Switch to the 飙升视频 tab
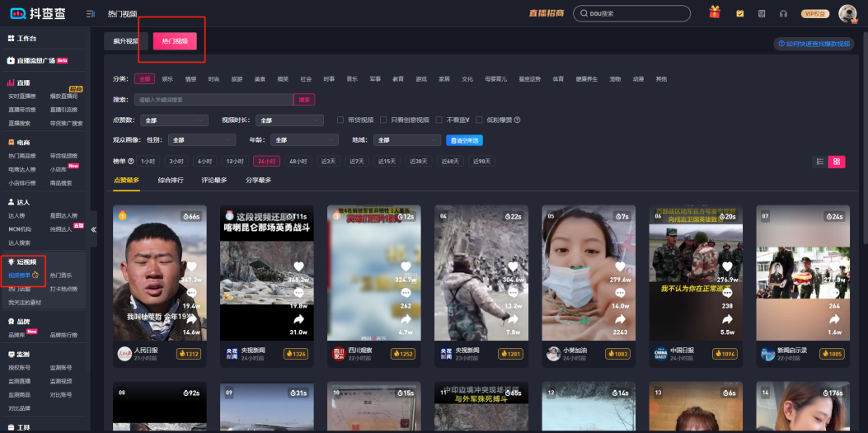Screen dimensions: 868x433 (x=127, y=40)
